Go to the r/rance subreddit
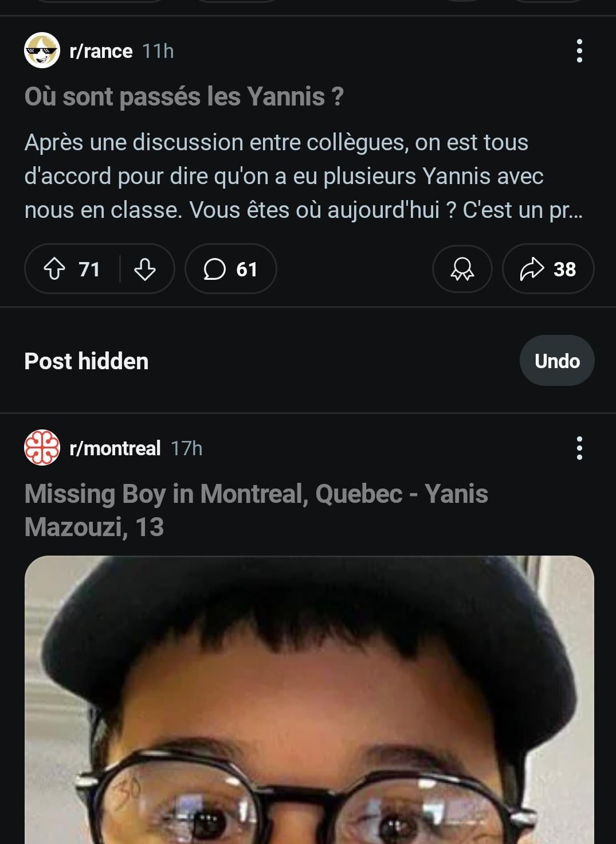The height and width of the screenshot is (844, 616). (101, 51)
